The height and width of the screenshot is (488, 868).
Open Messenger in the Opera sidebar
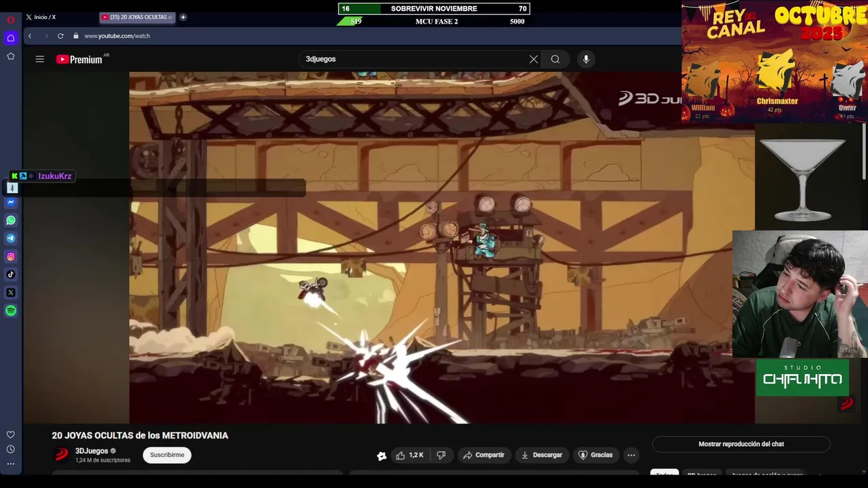pos(11,202)
